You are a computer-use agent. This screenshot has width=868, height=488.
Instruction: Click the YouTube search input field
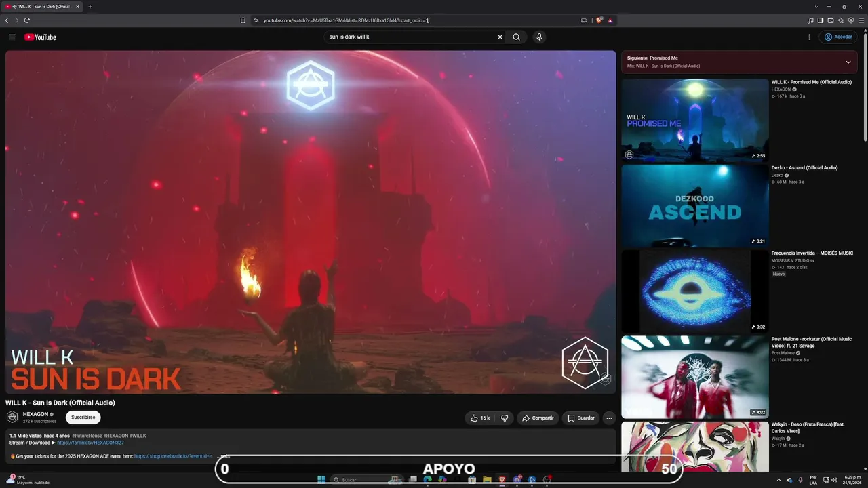[x=410, y=37]
